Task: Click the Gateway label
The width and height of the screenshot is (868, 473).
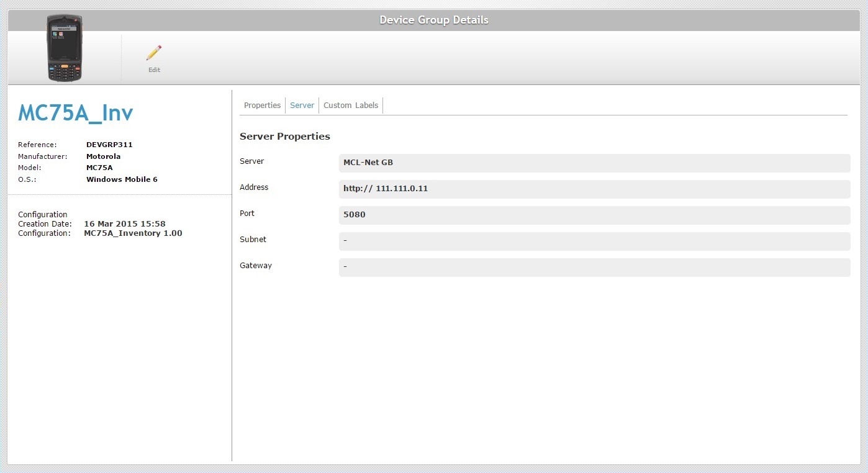Action: 256,266
